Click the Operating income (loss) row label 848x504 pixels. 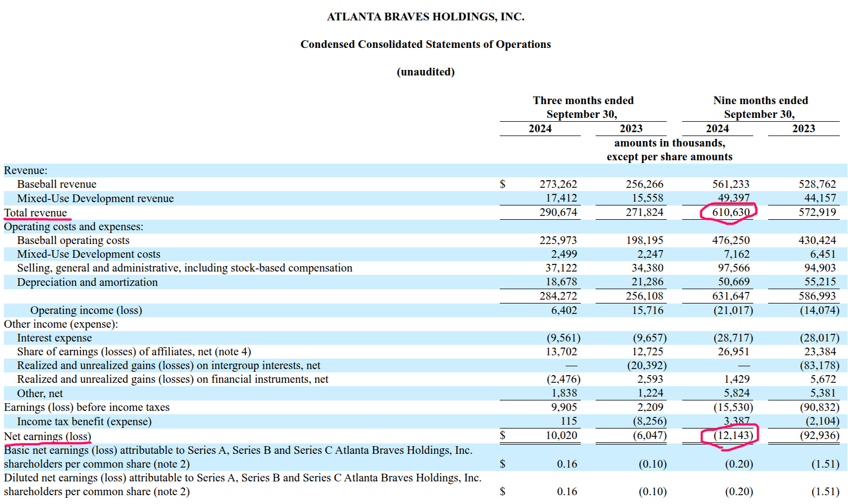tap(86, 311)
